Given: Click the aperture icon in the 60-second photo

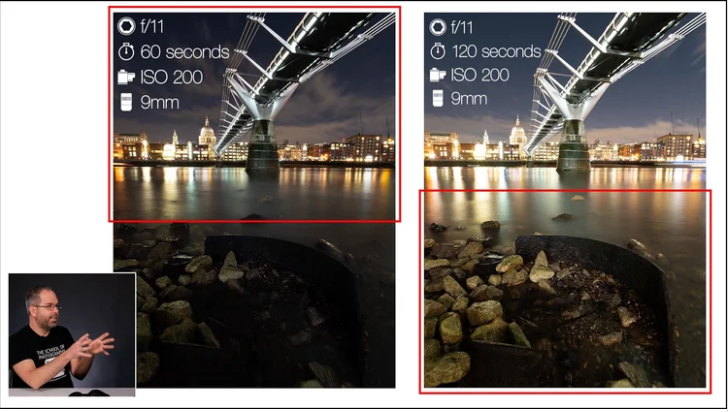Looking at the screenshot, I should [126, 26].
